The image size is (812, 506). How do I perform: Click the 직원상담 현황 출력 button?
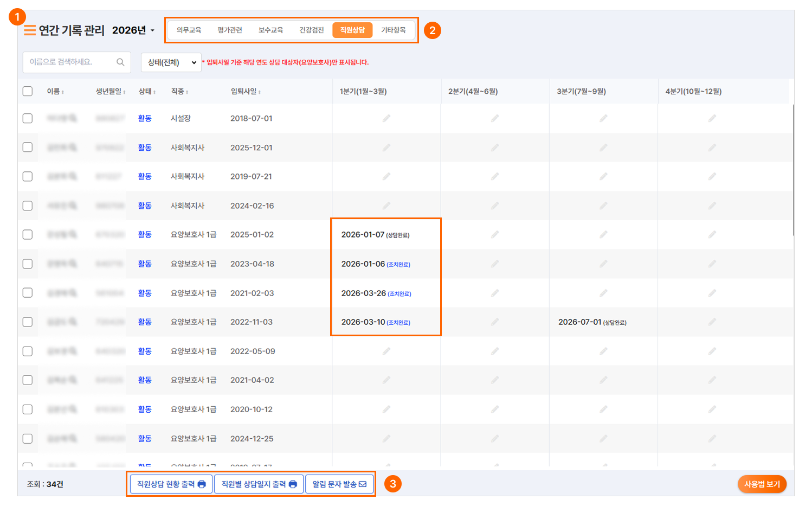(x=171, y=484)
